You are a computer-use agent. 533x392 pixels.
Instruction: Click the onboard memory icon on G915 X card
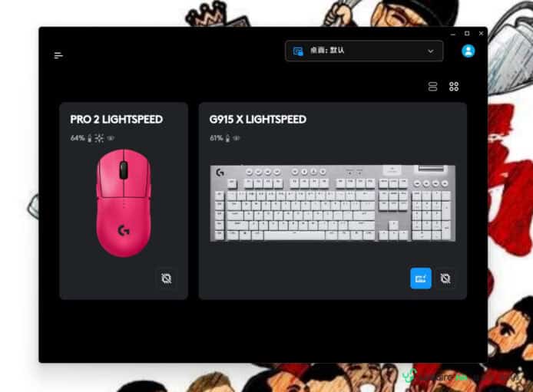point(445,278)
